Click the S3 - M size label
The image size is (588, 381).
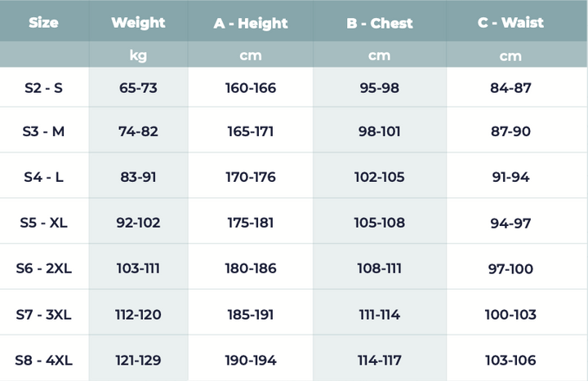click(44, 131)
